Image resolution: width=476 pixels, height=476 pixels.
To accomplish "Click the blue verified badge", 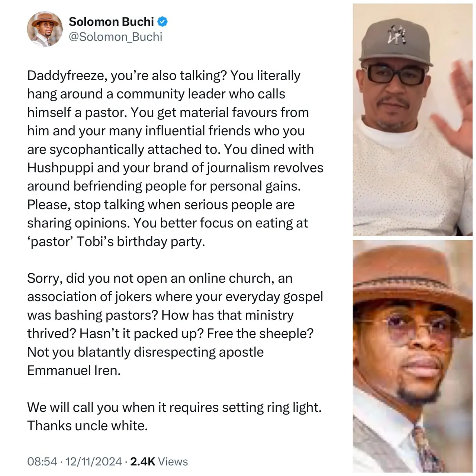I will tap(163, 22).
